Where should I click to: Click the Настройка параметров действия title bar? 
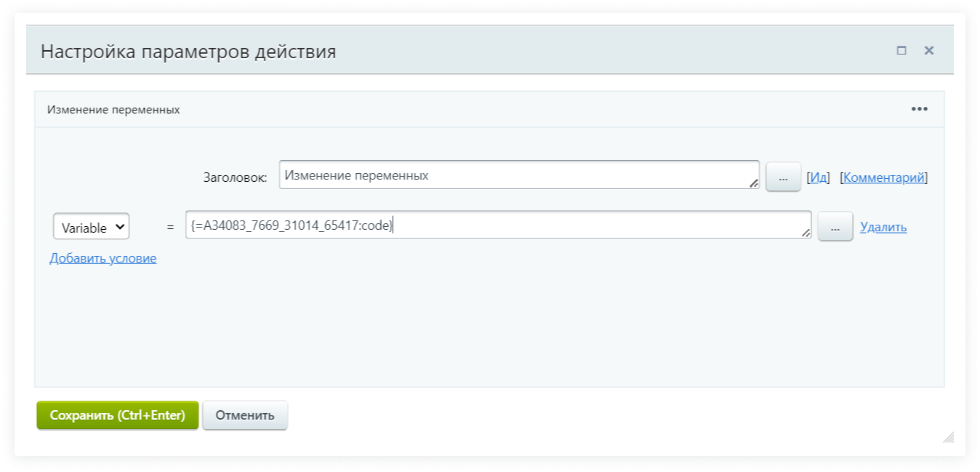tap(436, 52)
